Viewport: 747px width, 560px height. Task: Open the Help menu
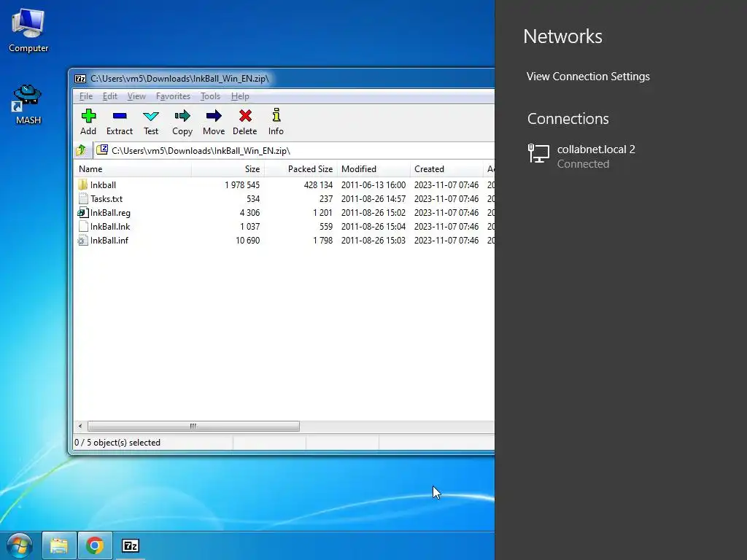[x=240, y=96]
